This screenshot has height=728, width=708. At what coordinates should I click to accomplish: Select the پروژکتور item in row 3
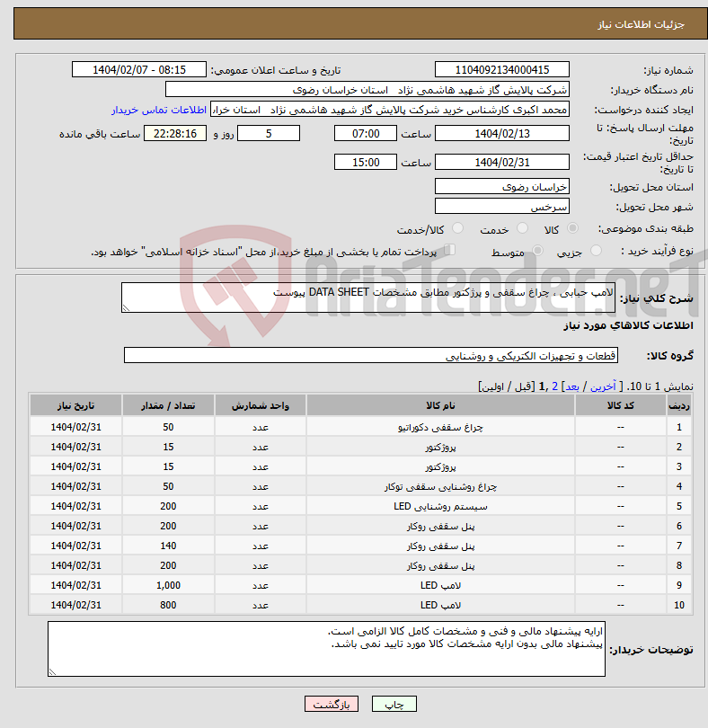440,466
